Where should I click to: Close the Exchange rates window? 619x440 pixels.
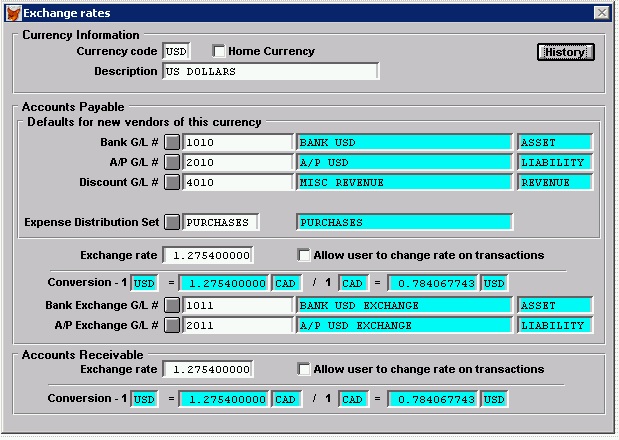pos(602,13)
